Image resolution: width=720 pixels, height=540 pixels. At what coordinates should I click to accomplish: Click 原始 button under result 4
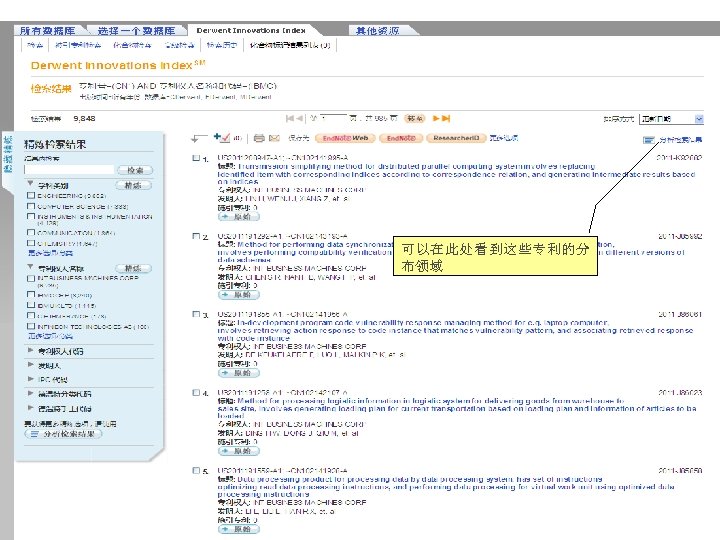tap(239, 451)
